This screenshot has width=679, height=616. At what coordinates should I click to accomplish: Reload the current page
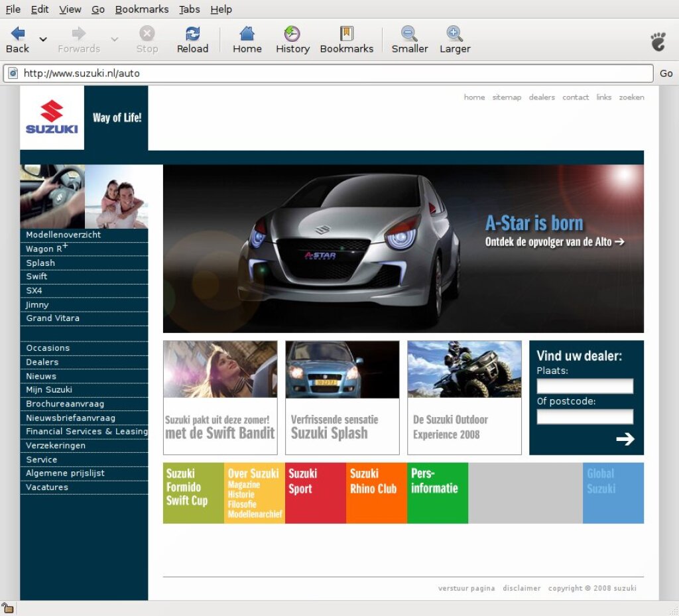(192, 34)
